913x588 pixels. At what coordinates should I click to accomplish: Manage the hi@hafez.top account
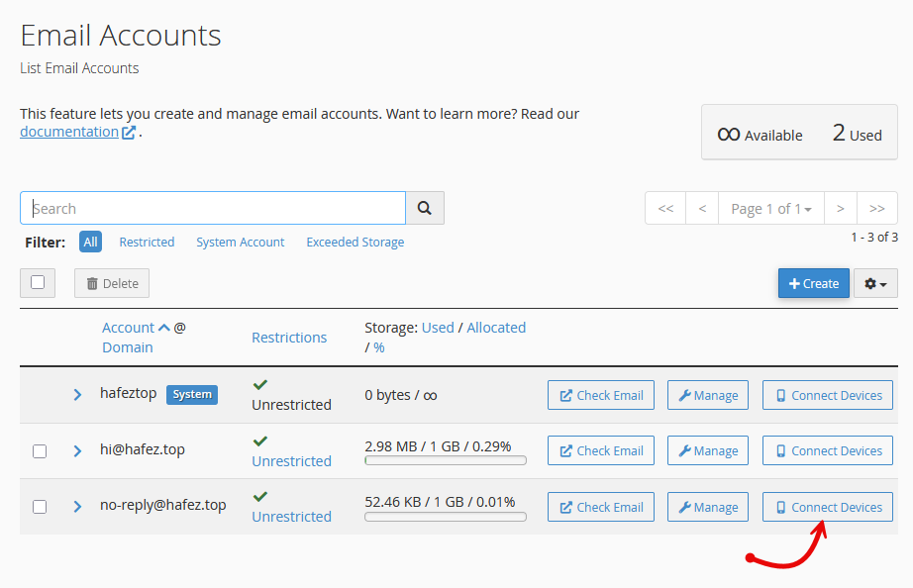click(x=708, y=450)
